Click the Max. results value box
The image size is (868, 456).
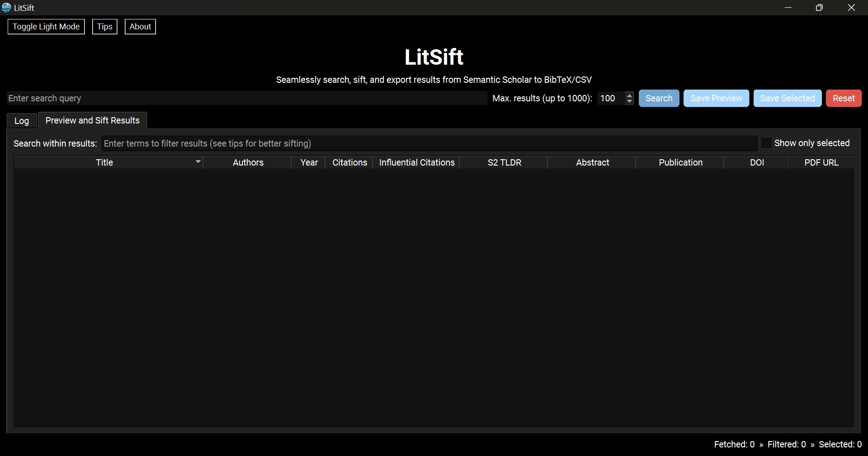(x=611, y=98)
